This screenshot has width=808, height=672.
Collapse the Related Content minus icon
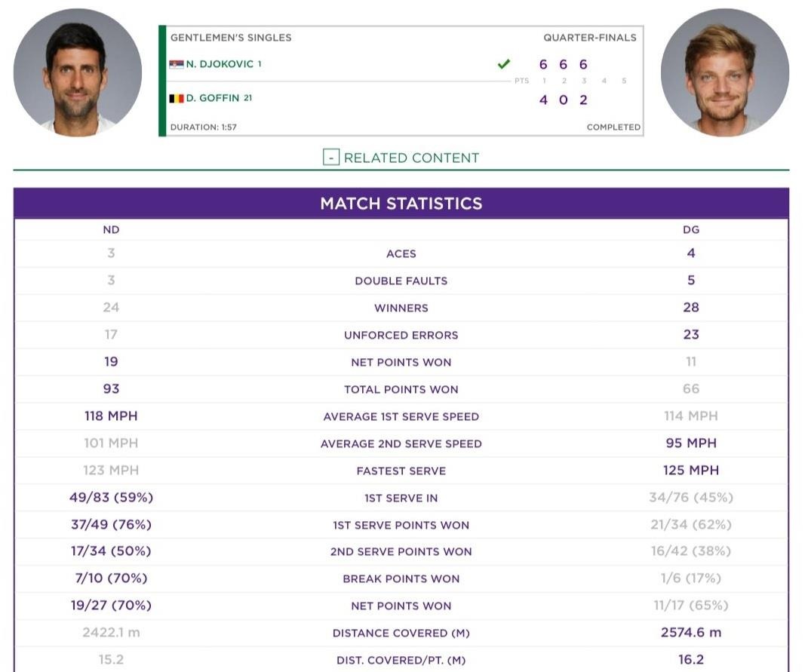330,158
